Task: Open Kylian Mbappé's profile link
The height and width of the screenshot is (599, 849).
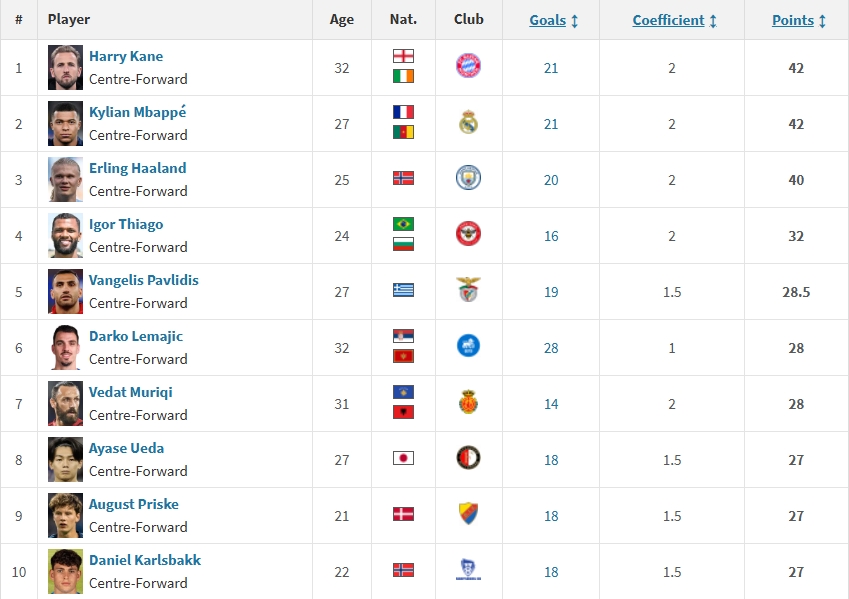Action: (x=137, y=113)
